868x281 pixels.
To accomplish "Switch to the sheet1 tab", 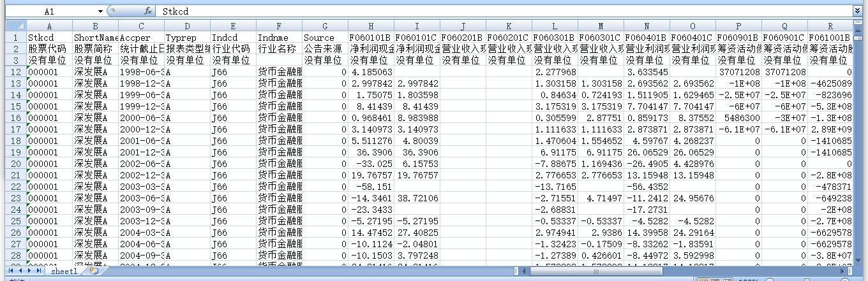I will point(64,271).
